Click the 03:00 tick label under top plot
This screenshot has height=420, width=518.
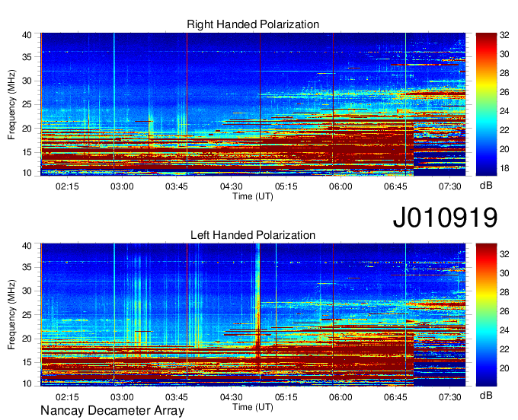pyautogui.click(x=122, y=186)
